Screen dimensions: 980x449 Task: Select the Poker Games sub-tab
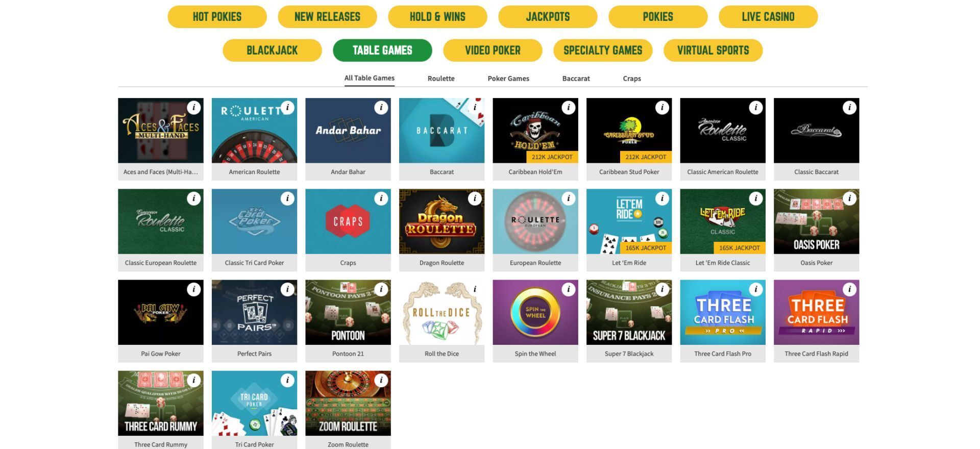pos(508,79)
